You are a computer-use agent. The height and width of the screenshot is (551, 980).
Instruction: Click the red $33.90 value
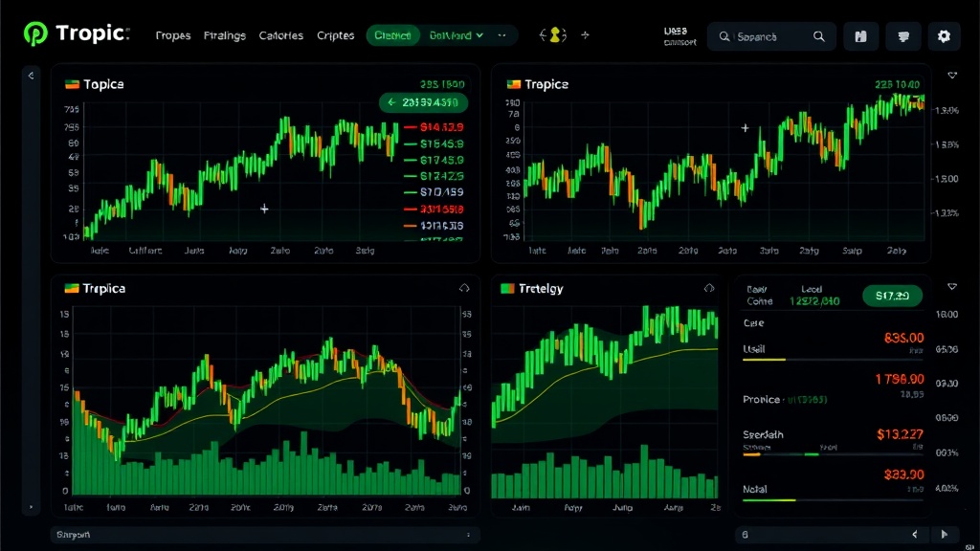(x=903, y=474)
